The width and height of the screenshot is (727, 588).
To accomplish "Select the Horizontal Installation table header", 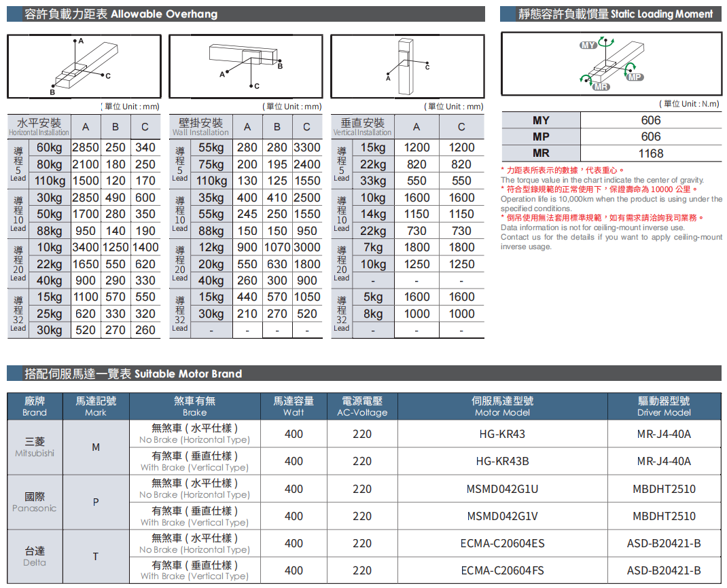I will click(x=39, y=126).
